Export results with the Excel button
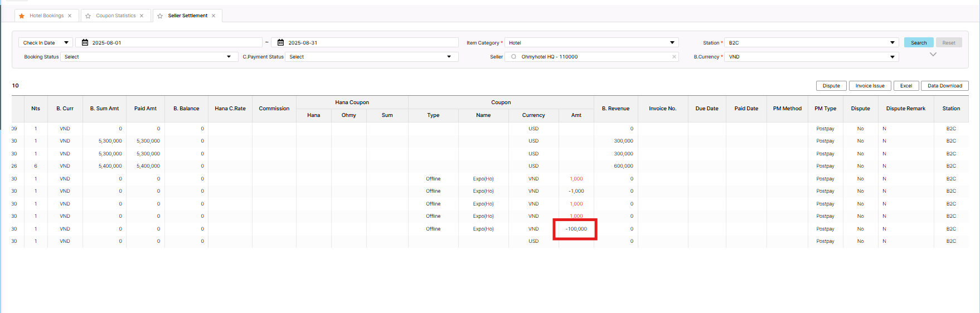 pyautogui.click(x=906, y=86)
